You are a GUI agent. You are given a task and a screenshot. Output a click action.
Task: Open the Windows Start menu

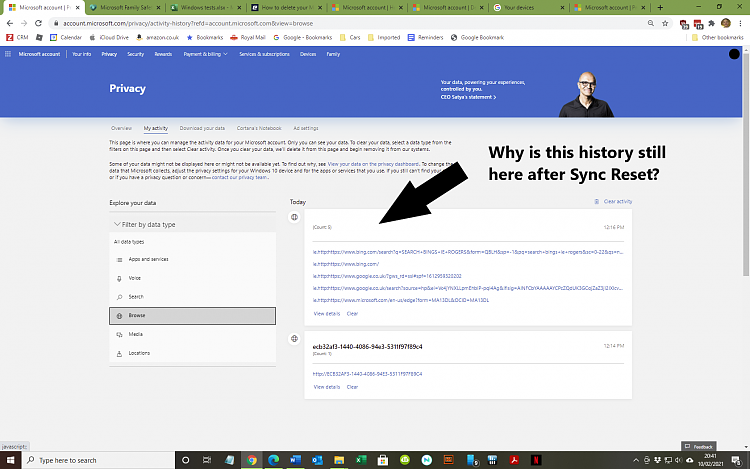coord(10,460)
